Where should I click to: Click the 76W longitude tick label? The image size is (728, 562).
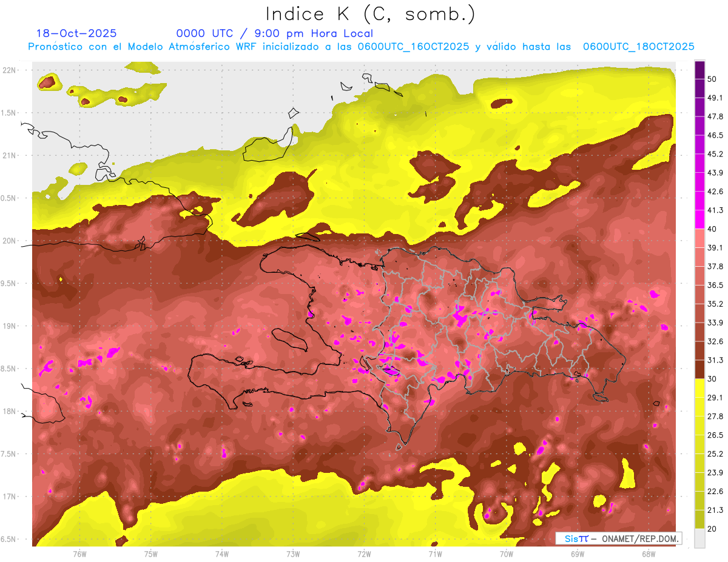79,554
